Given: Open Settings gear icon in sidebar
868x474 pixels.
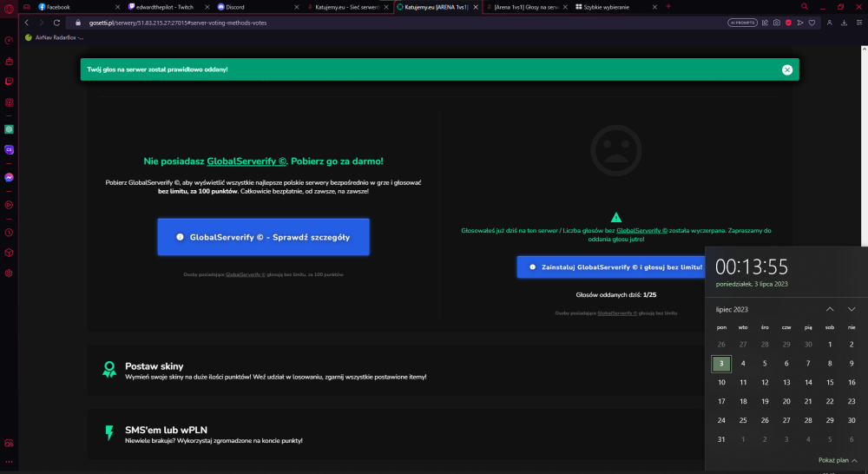Looking at the screenshot, I should pyautogui.click(x=9, y=273).
